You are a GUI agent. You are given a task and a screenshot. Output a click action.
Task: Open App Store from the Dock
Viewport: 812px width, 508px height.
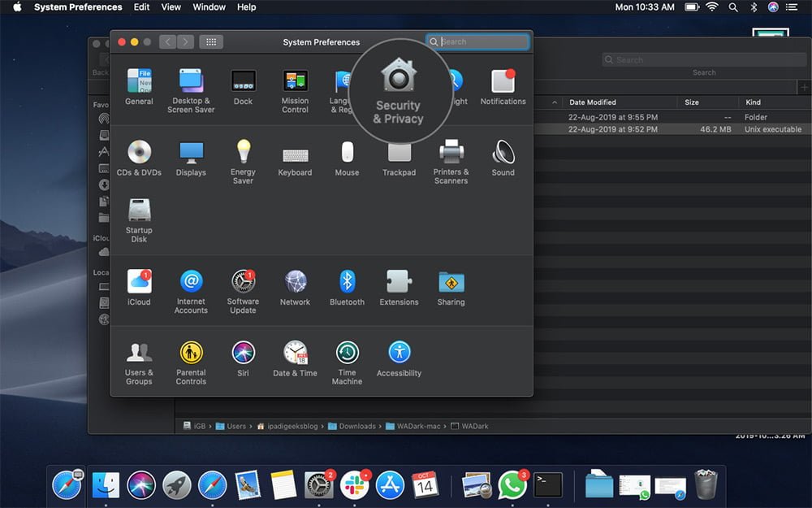pyautogui.click(x=390, y=485)
